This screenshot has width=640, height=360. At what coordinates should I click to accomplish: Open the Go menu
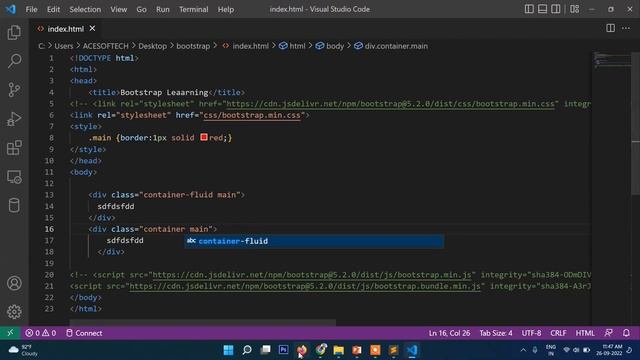coord(141,9)
